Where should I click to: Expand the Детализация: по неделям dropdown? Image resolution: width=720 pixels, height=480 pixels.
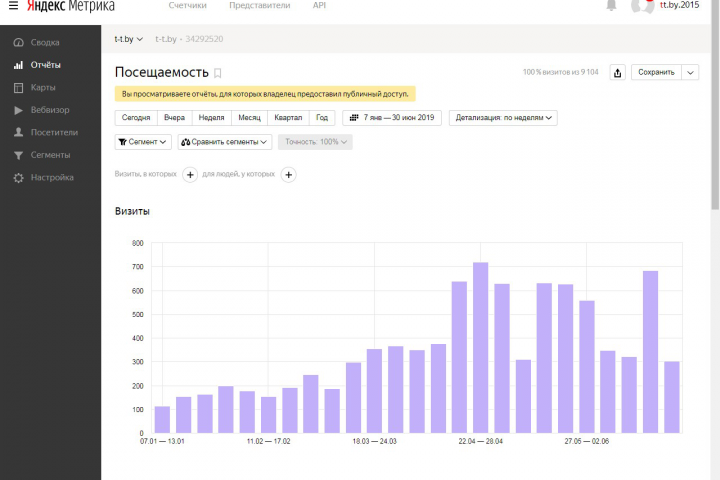[504, 117]
